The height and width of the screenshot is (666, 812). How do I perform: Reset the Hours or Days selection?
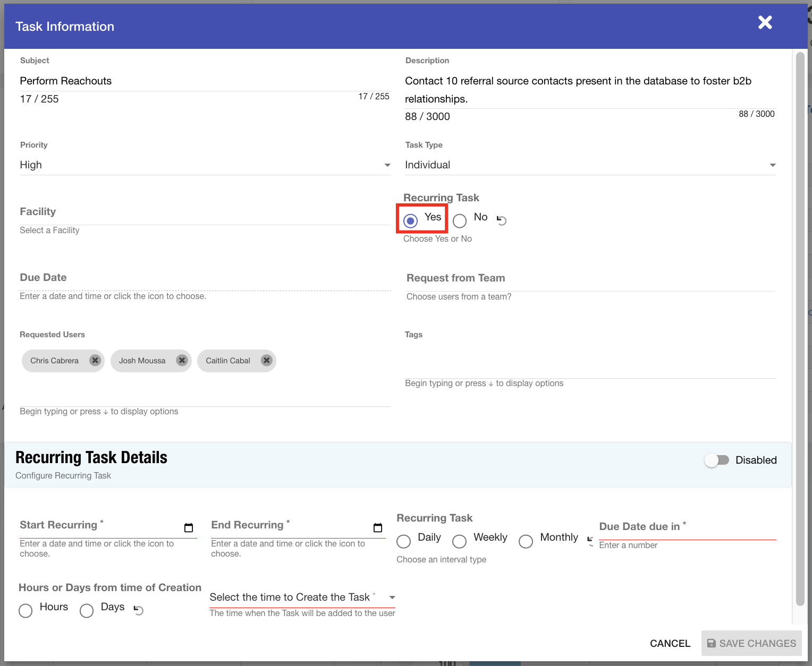pyautogui.click(x=139, y=610)
